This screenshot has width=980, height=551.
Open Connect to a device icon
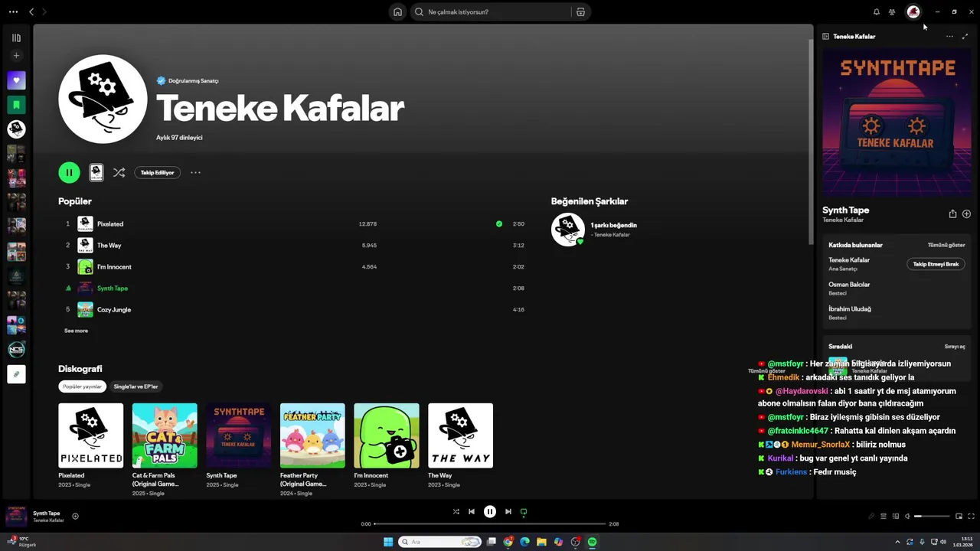tap(896, 517)
